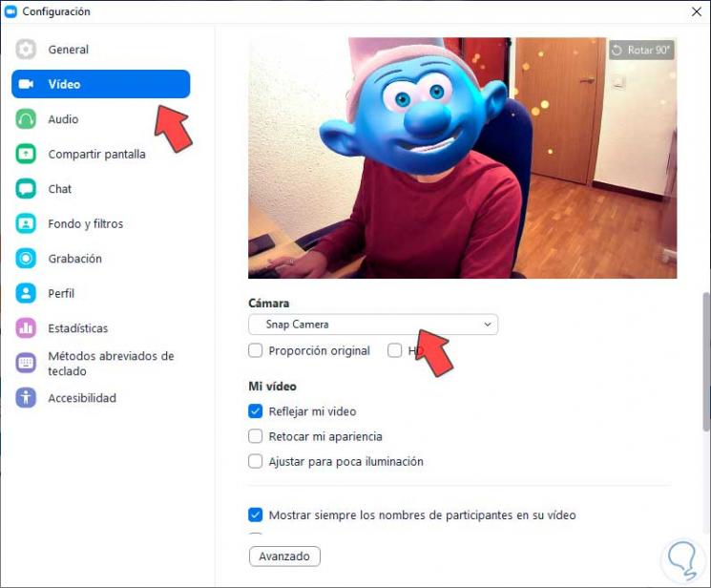Switch to the Vídeo tab
The width and height of the screenshot is (711, 588).
(x=100, y=84)
